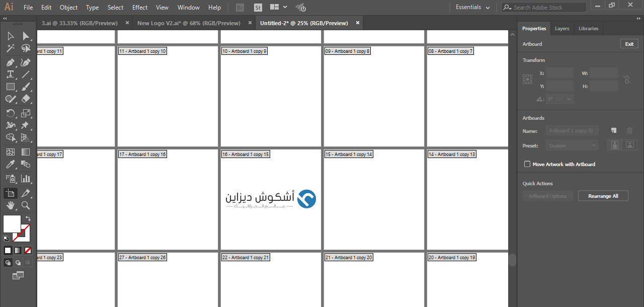Toggle portrait orientation for the artboard
Image resolution: width=644 pixels, height=307 pixels.
click(x=614, y=145)
